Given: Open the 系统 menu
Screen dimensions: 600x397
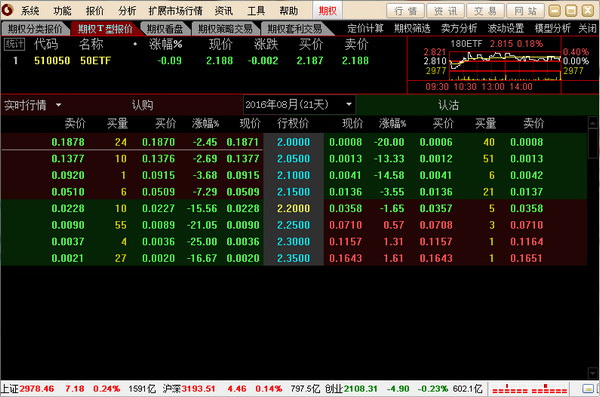Looking at the screenshot, I should 30,11.
